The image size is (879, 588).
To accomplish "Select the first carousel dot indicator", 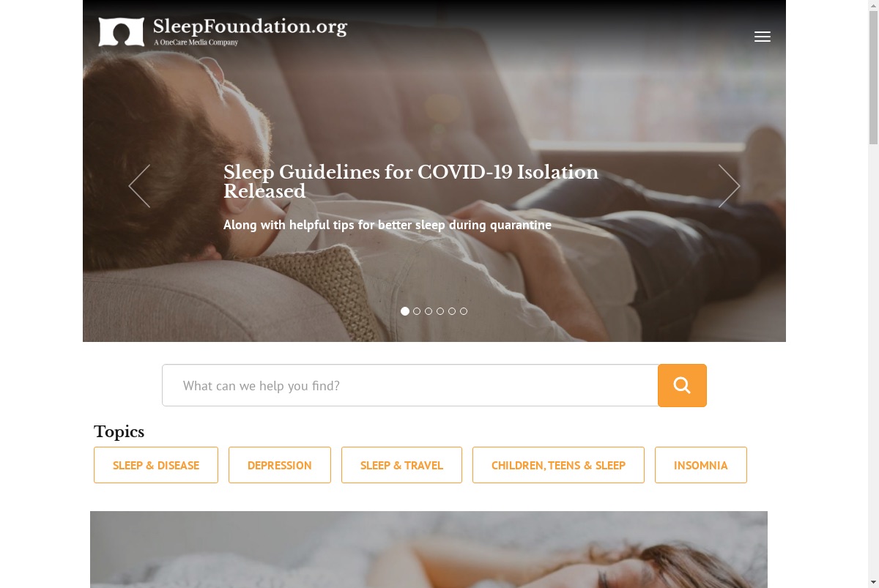I will [x=405, y=311].
